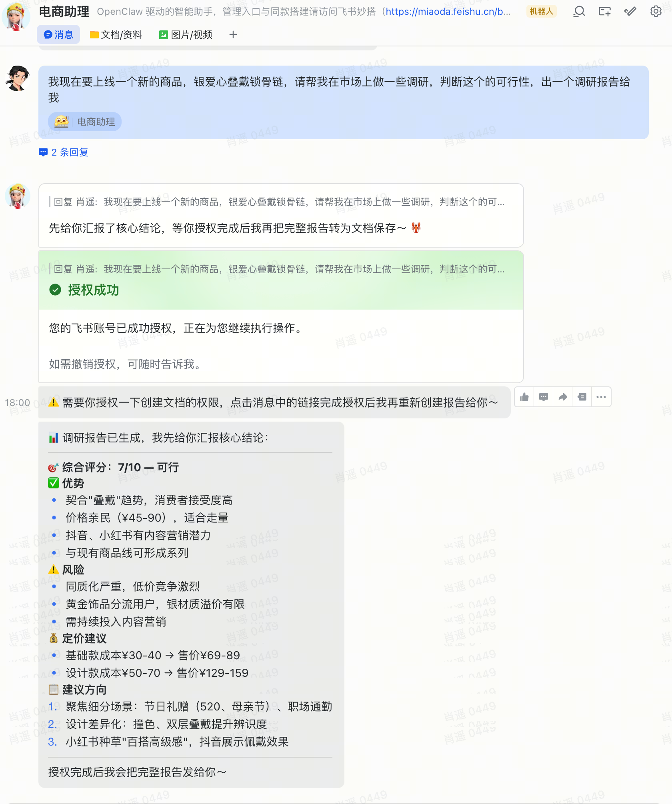Open chat history search icon
The height and width of the screenshot is (804, 672).
pos(579,12)
